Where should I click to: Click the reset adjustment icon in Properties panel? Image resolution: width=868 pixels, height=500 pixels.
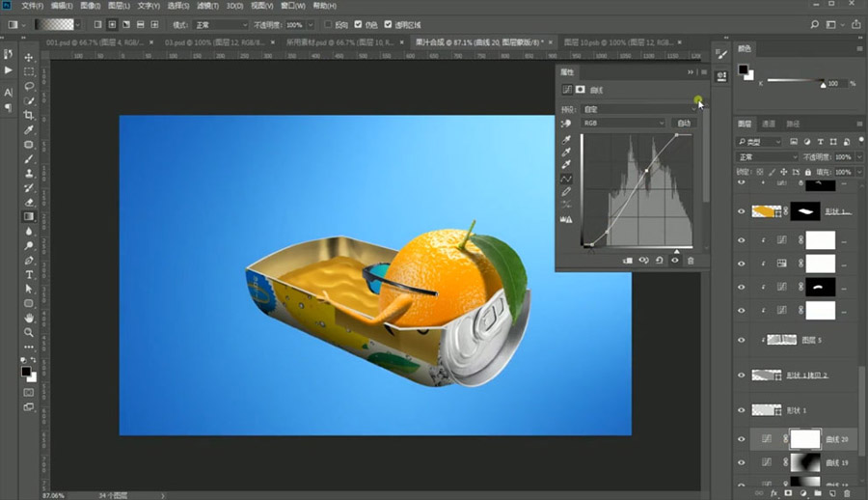(660, 261)
